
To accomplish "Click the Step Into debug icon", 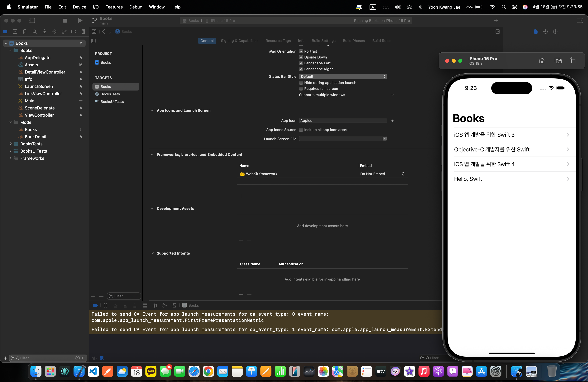I will pos(125,305).
